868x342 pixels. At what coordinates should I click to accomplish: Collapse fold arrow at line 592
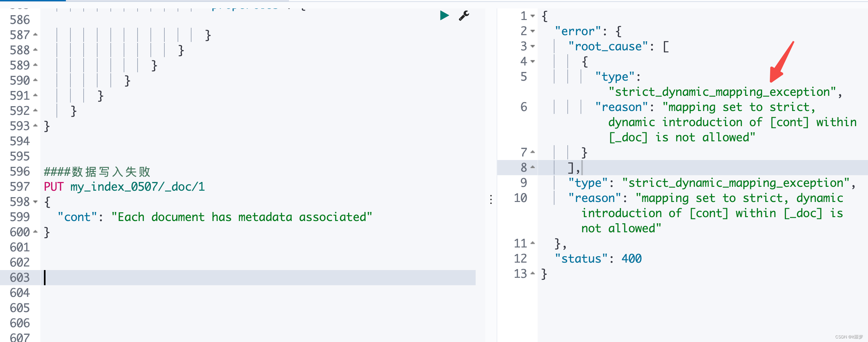click(x=36, y=110)
